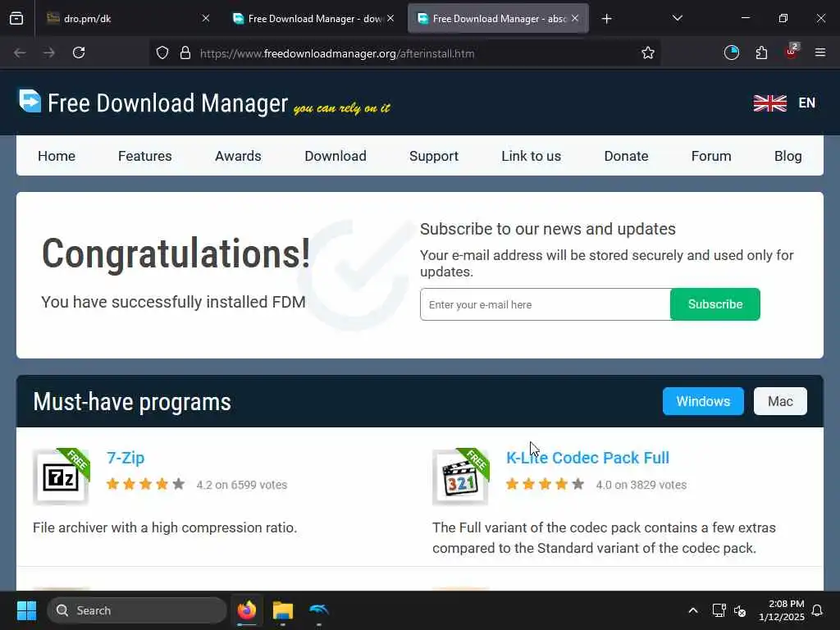Click the uBlock extension icon with badge

pyautogui.click(x=792, y=52)
